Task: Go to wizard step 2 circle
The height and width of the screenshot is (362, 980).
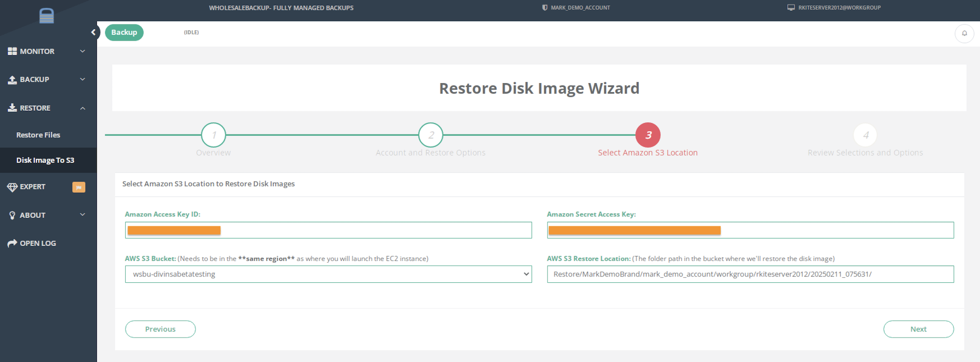Action: pyautogui.click(x=431, y=135)
